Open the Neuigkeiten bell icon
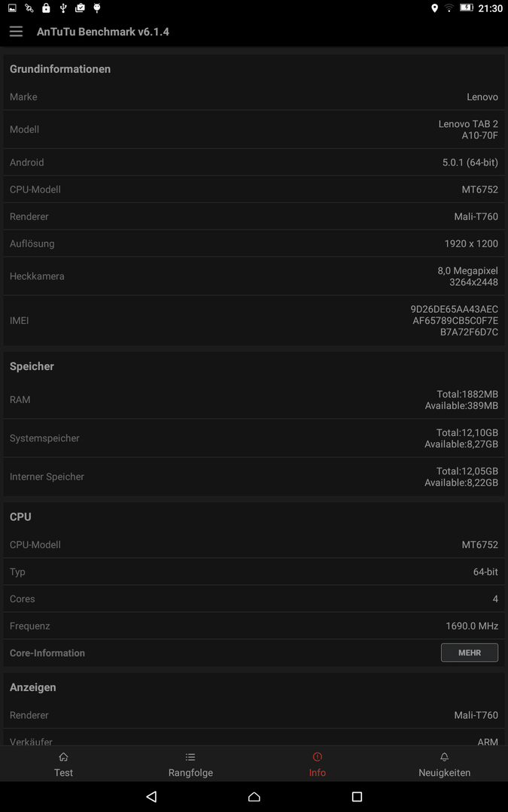Screen dimensions: 508x812 (444, 756)
